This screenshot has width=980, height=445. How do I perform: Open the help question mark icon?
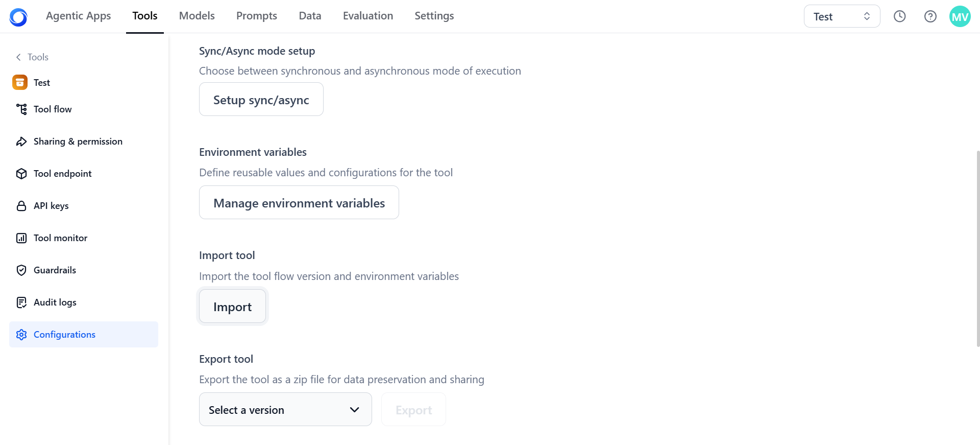pos(930,16)
